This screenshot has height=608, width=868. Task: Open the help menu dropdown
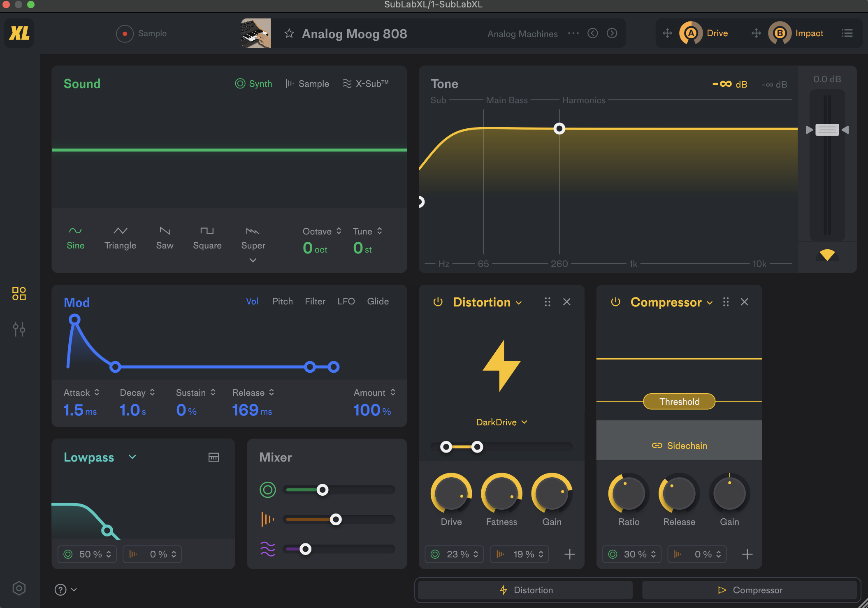[x=66, y=589]
